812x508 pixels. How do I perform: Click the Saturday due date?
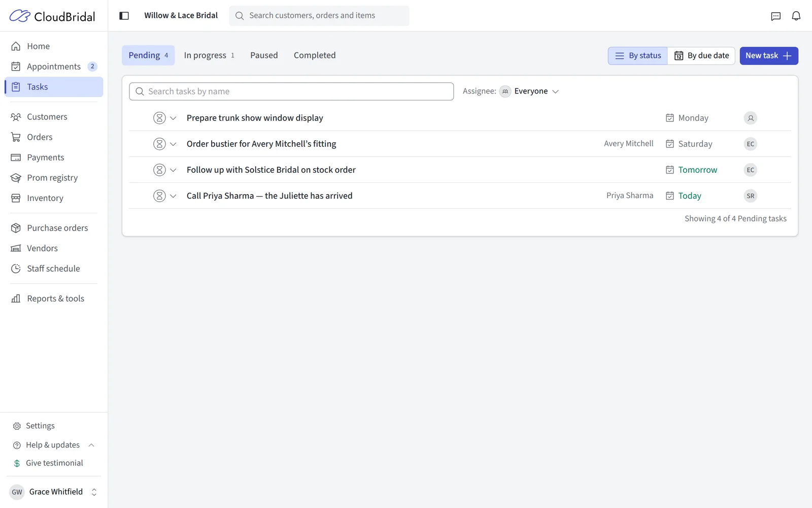click(689, 144)
